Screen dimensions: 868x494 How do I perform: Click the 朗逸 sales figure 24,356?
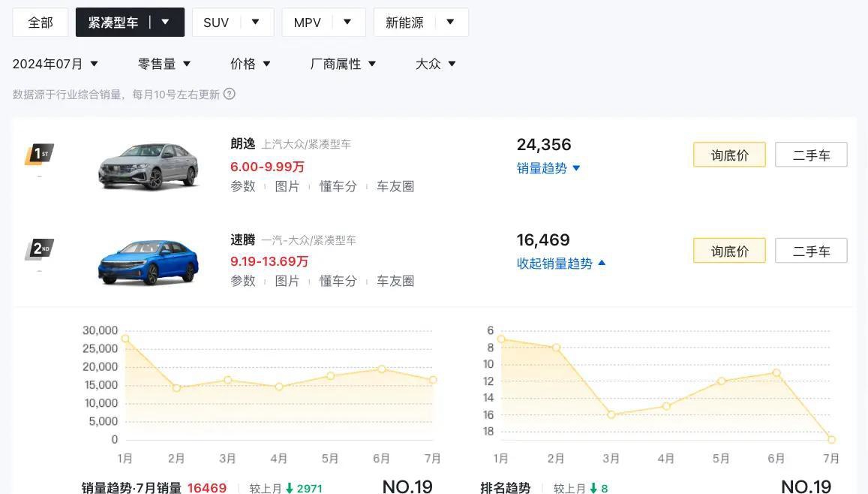pos(544,145)
